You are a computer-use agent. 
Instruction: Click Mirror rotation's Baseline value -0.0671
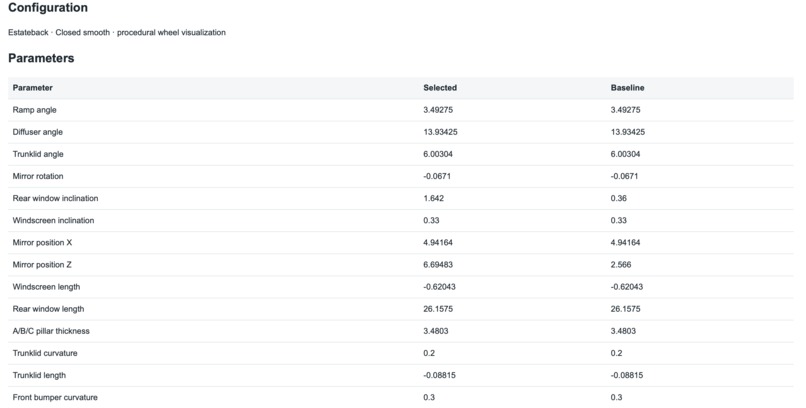[624, 176]
